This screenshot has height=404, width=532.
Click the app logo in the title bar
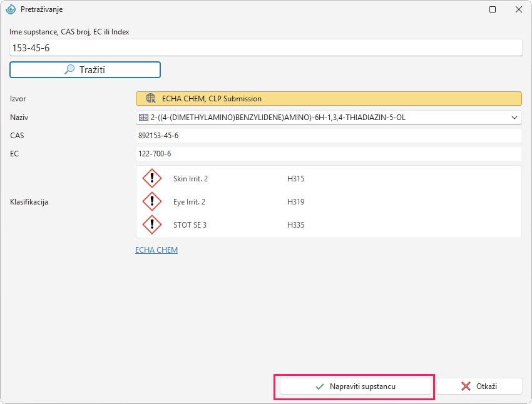11,9
